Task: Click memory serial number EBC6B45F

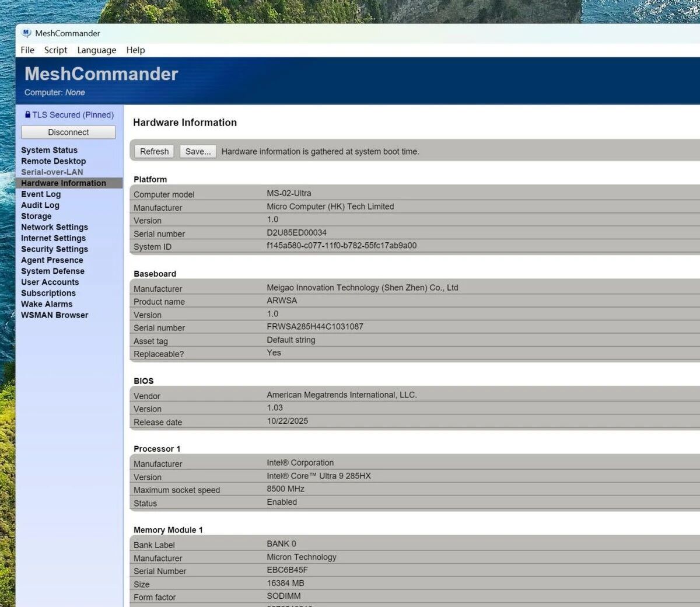Action: 287,570
